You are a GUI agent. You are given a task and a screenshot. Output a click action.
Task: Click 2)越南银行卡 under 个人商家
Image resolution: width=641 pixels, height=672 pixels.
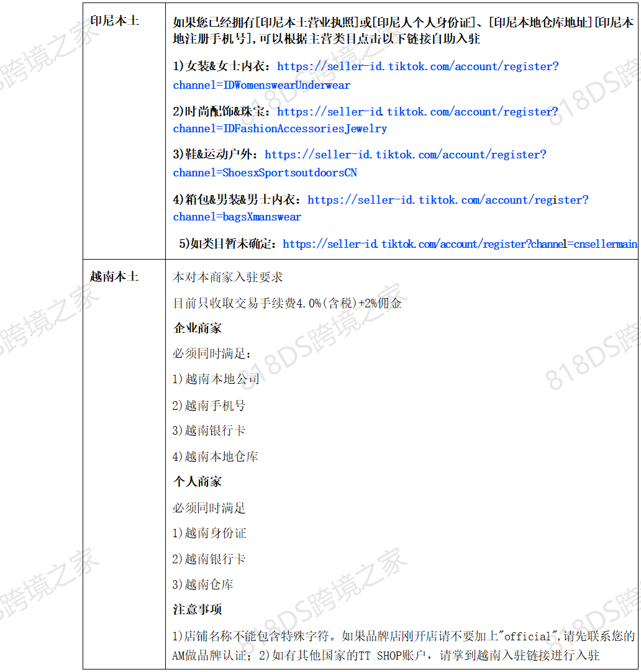click(x=209, y=559)
